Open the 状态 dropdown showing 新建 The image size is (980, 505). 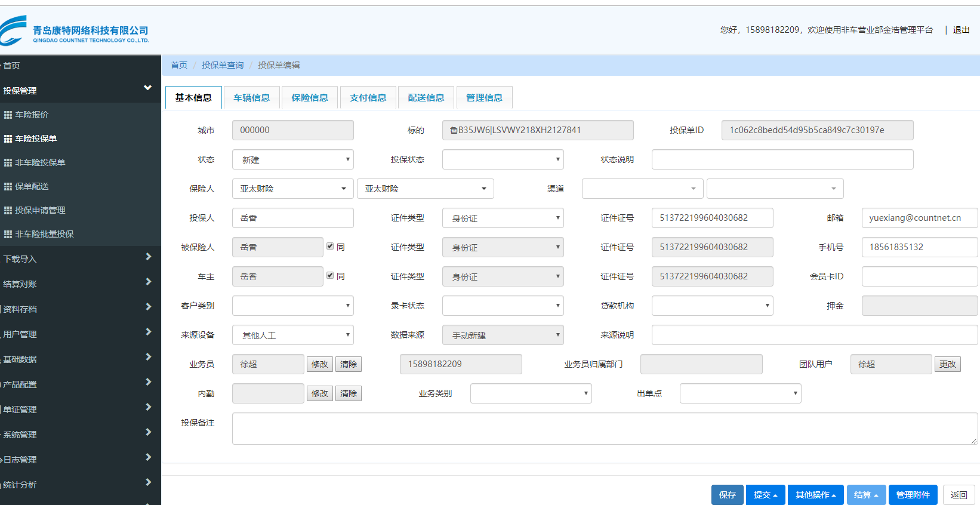tap(292, 159)
